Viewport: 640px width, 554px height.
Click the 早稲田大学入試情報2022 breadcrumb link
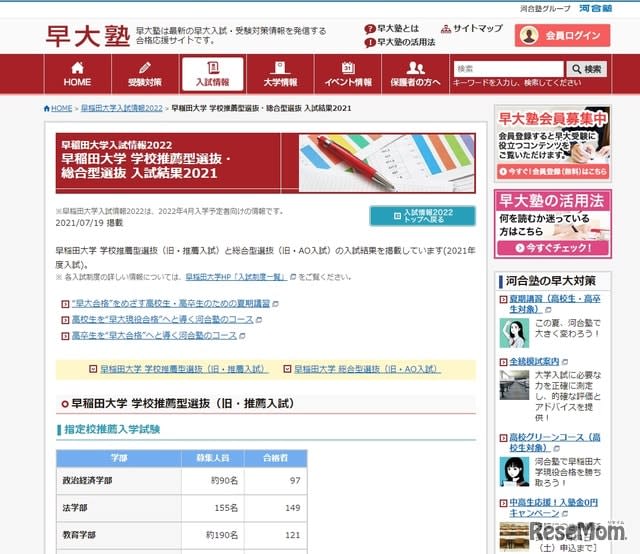tap(122, 108)
